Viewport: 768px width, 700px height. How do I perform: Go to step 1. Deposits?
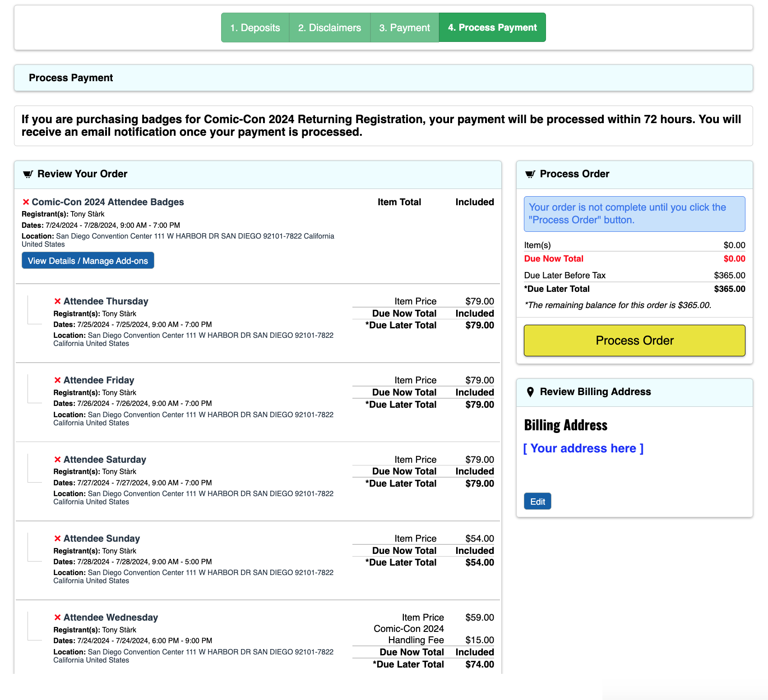pyautogui.click(x=255, y=28)
